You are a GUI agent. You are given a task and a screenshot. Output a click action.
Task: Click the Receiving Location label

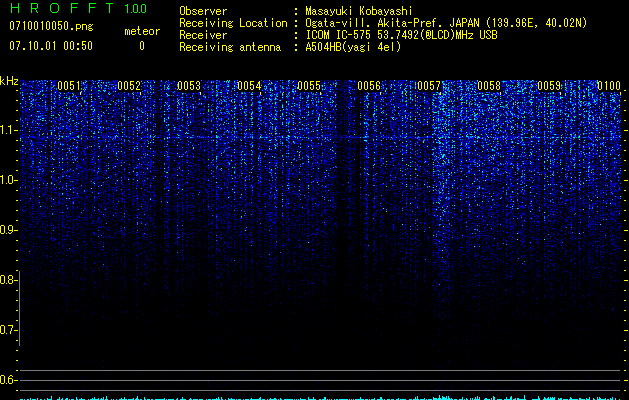tap(233, 23)
